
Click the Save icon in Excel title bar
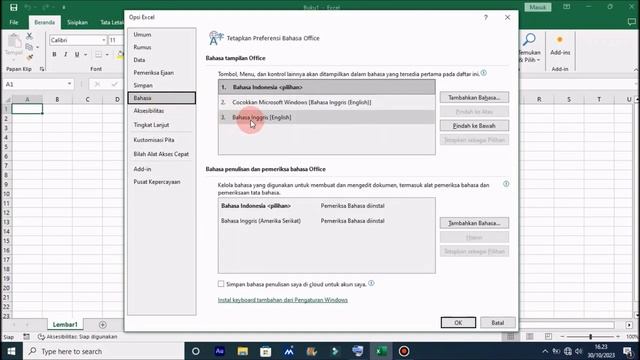[x=13, y=7]
